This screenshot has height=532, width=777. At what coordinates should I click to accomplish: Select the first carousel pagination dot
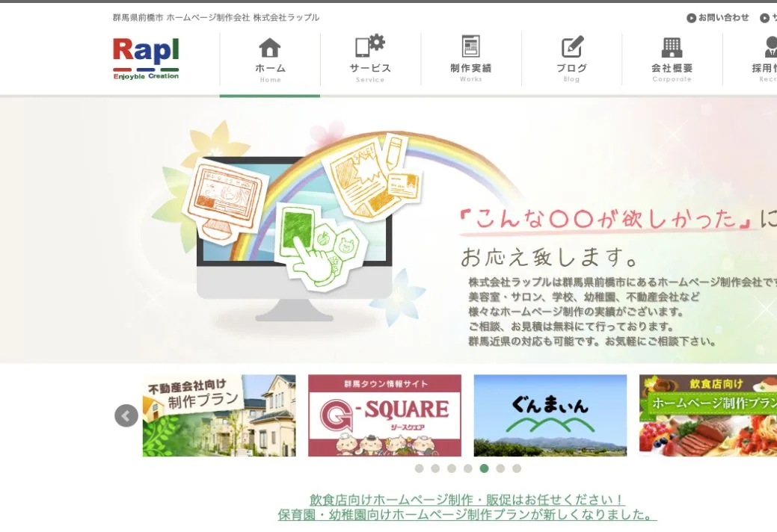coord(420,468)
